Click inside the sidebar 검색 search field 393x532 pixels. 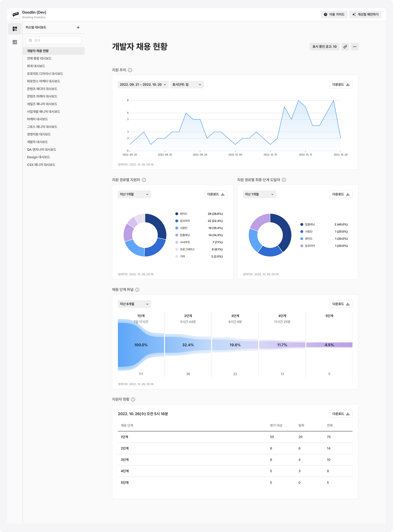tap(54, 40)
